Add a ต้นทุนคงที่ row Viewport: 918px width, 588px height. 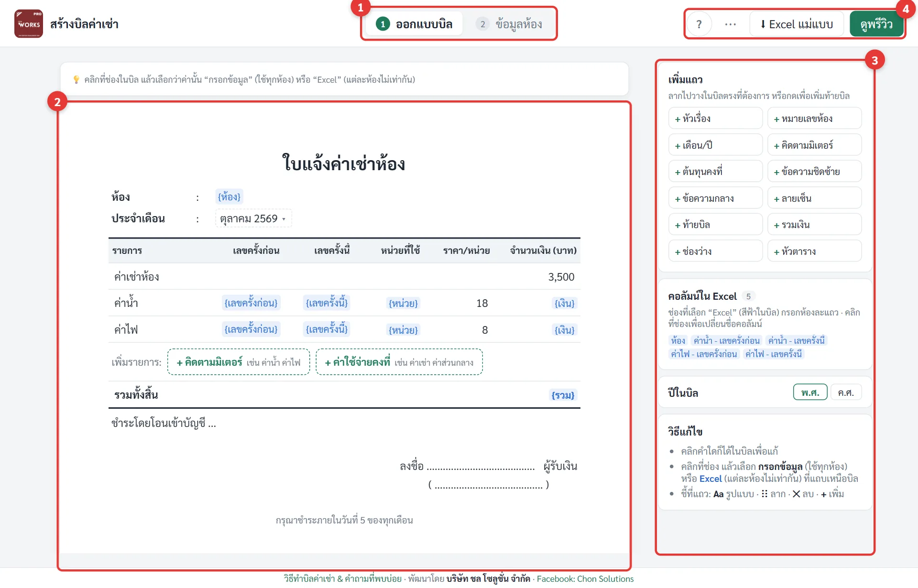pos(715,172)
